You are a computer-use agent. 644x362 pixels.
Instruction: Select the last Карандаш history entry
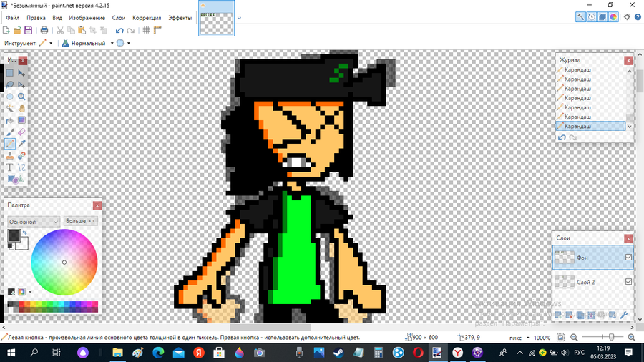pos(590,126)
